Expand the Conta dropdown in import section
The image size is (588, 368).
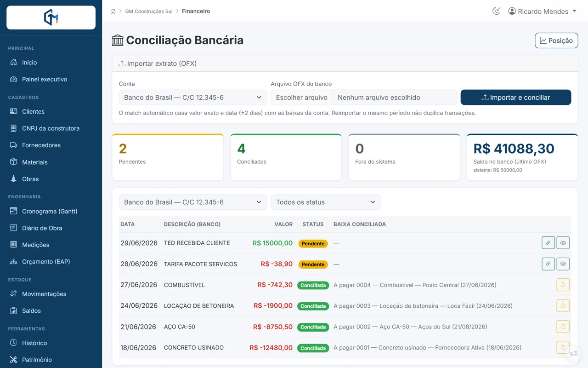(193, 98)
